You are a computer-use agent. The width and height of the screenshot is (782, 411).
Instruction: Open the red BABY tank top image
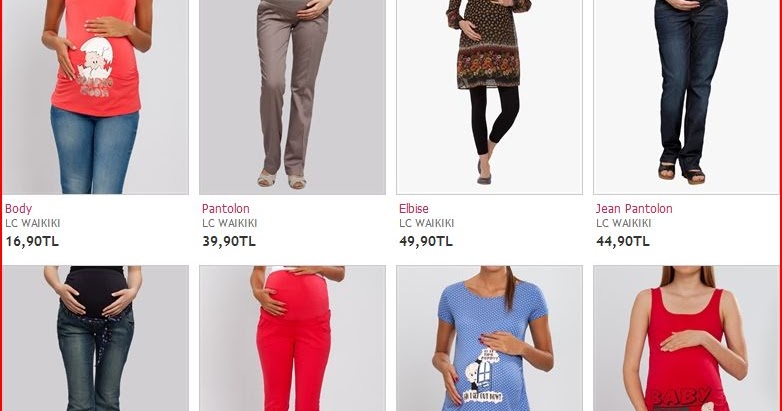686,338
